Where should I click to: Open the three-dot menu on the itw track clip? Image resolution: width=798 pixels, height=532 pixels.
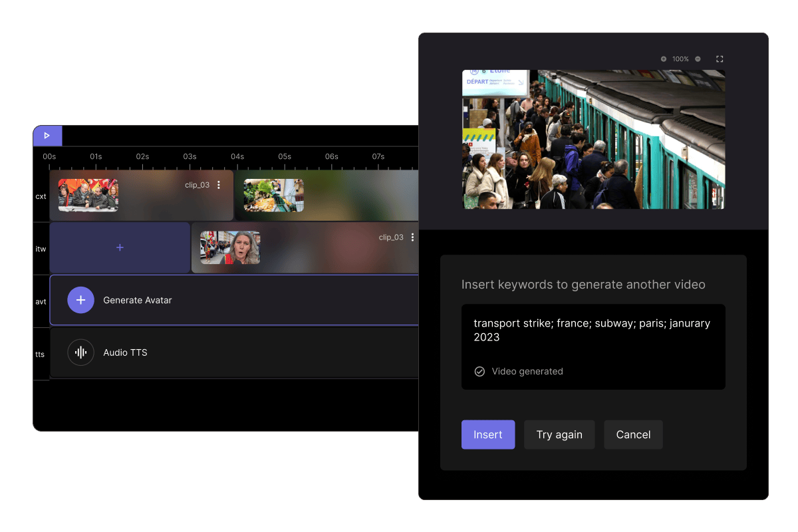coord(412,237)
